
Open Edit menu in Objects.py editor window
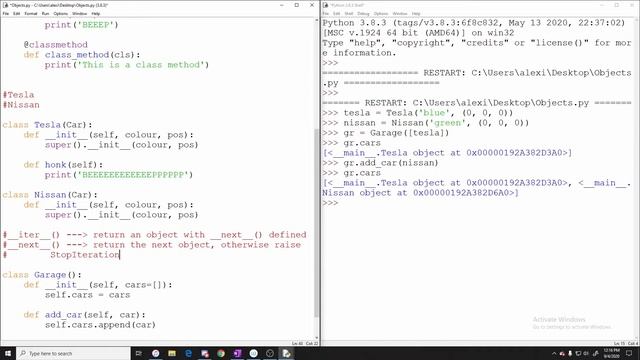pos(16,13)
